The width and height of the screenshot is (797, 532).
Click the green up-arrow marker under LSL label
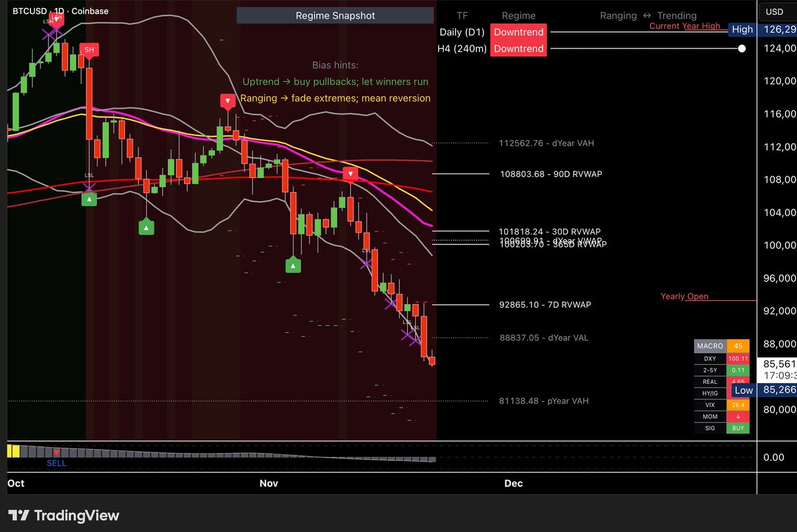point(89,199)
